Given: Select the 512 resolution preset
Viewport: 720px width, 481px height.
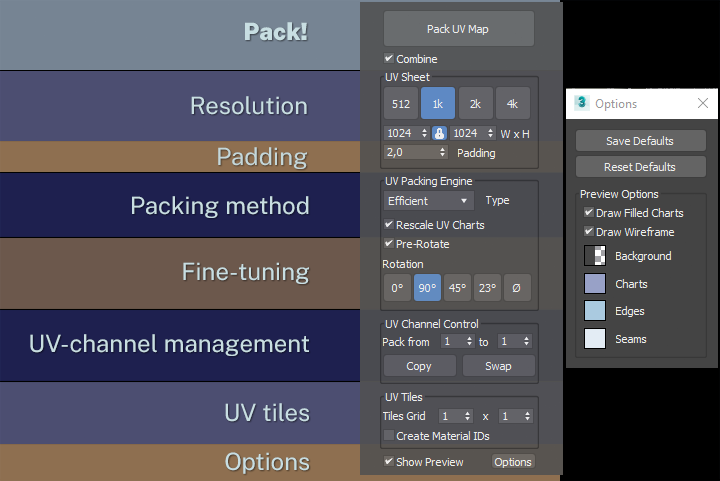Looking at the screenshot, I should (400, 104).
